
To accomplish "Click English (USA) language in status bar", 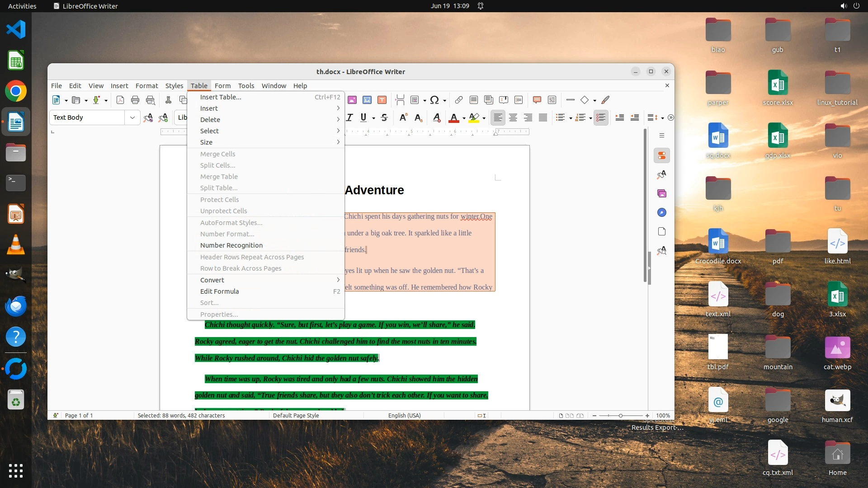I will point(404,415).
